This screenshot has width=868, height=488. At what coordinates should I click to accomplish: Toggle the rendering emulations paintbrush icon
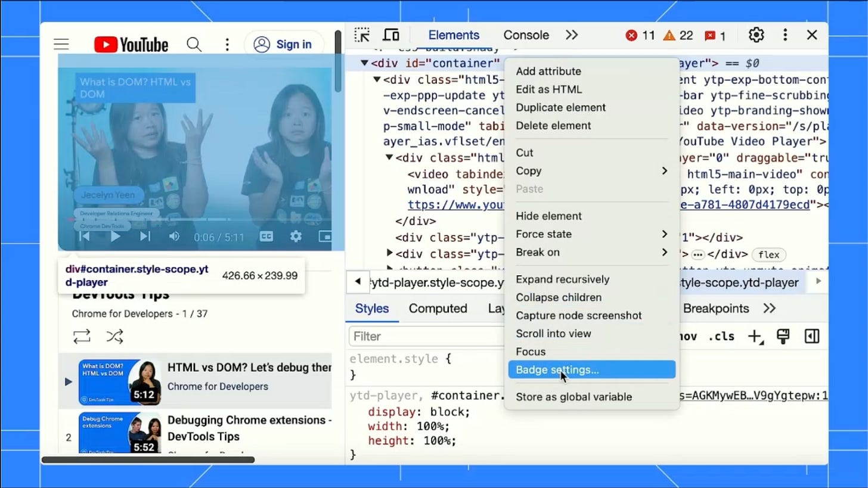coord(783,336)
